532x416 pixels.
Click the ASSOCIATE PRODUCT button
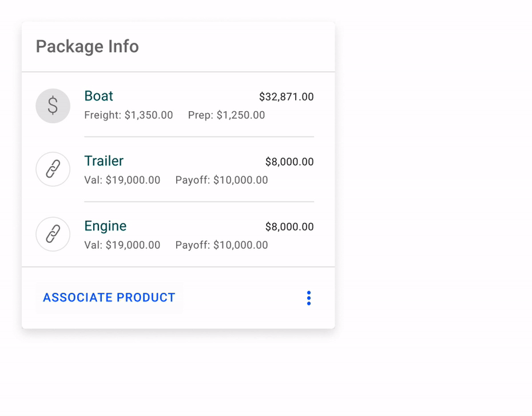(x=108, y=298)
